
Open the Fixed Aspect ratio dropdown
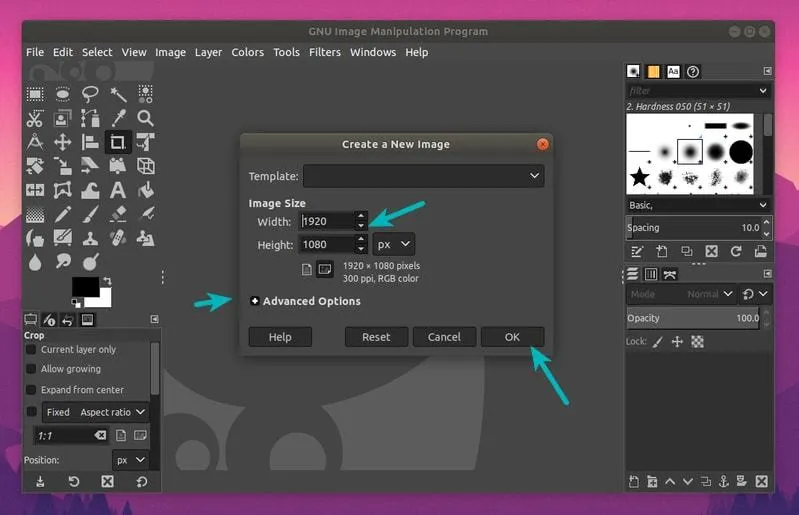coord(96,412)
